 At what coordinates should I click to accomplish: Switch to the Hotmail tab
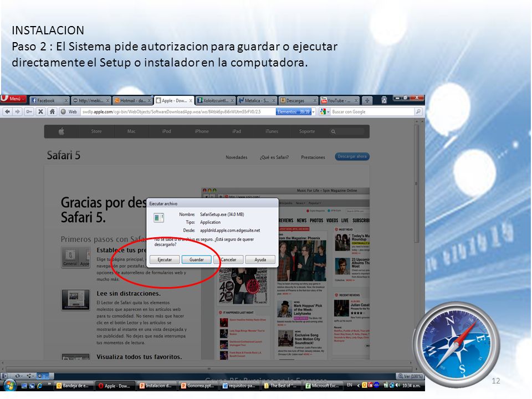132,100
